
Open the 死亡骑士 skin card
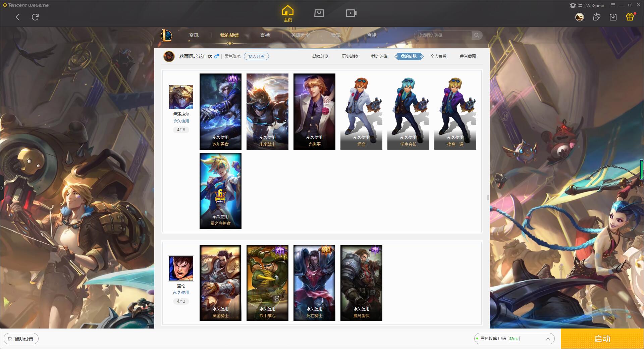[314, 283]
